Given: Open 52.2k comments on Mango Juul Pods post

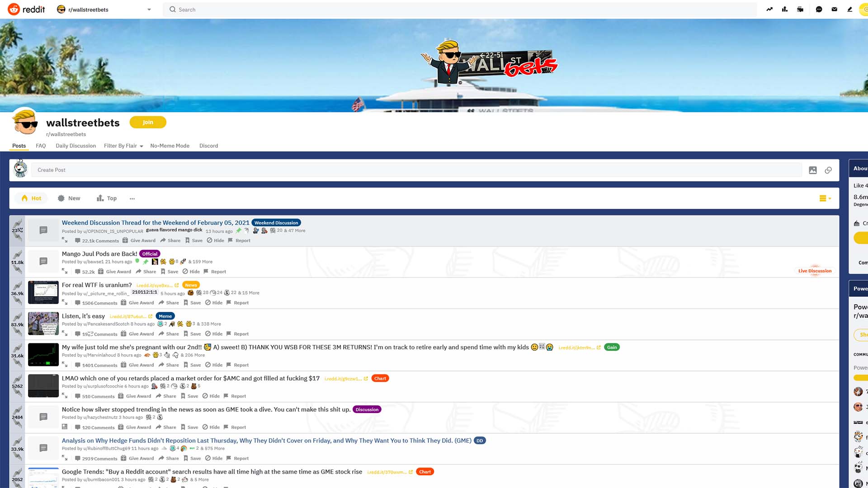Looking at the screenshot, I should pos(85,272).
